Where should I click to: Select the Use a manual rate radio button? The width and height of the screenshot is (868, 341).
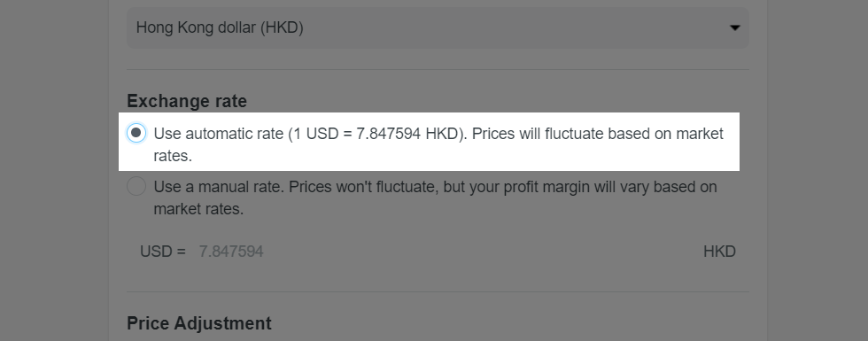[x=136, y=187]
